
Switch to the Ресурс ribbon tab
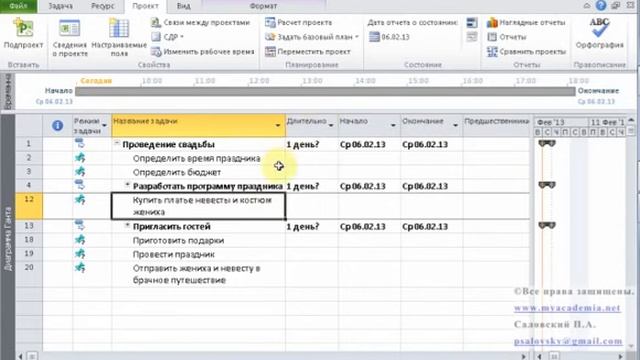pos(103,6)
